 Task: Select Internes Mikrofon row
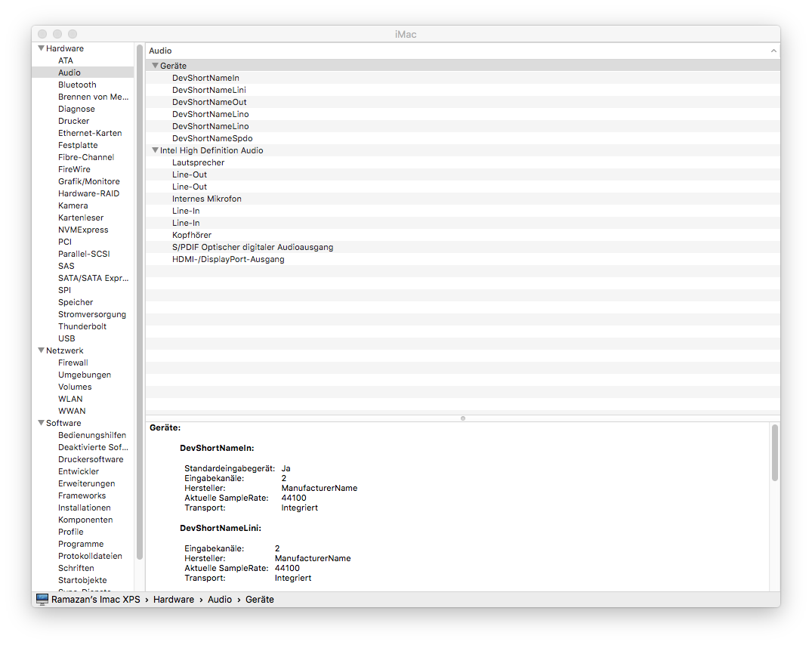462,199
